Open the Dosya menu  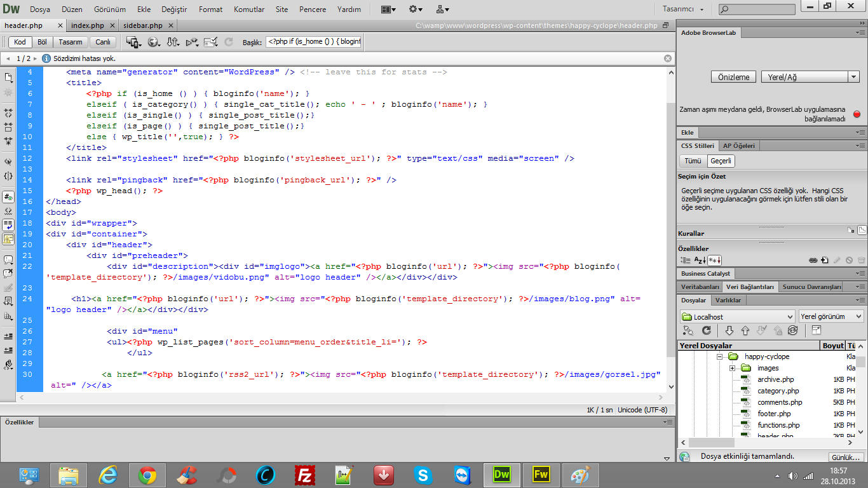pos(40,10)
